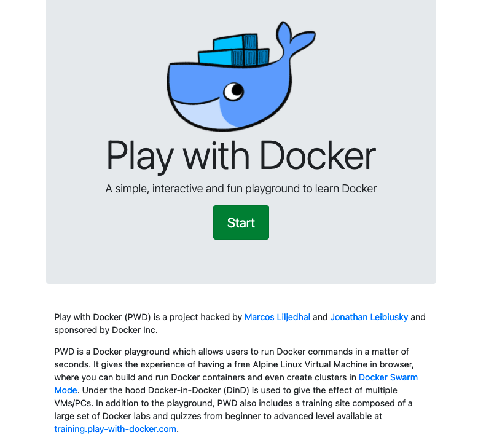Visit training.play-with-docker.com link
The width and height of the screenshot is (478, 448).
116,429
